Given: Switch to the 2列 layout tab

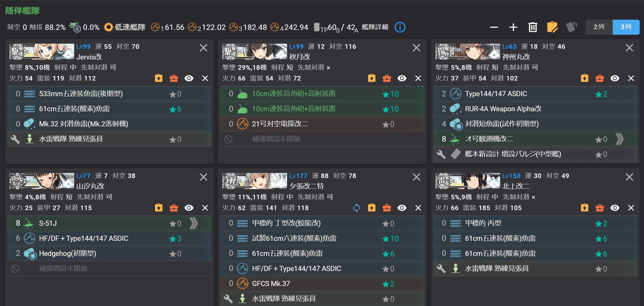Looking at the screenshot, I should pos(599,27).
